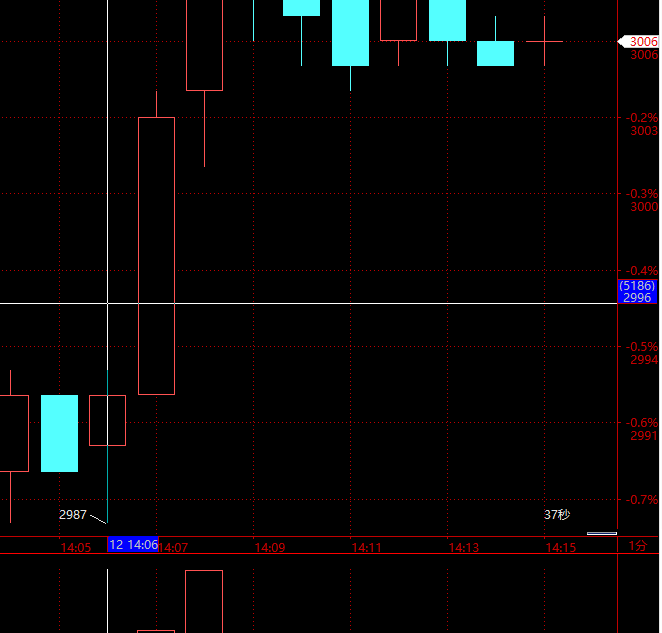Click the small horizontal scrollbar thumb above 1分
Screen dimensions: 662x633
[602, 533]
